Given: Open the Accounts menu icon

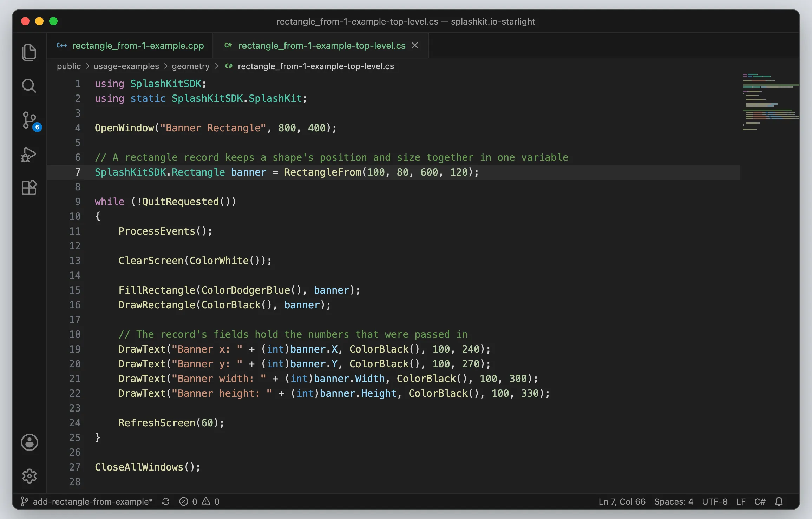Looking at the screenshot, I should coord(30,442).
